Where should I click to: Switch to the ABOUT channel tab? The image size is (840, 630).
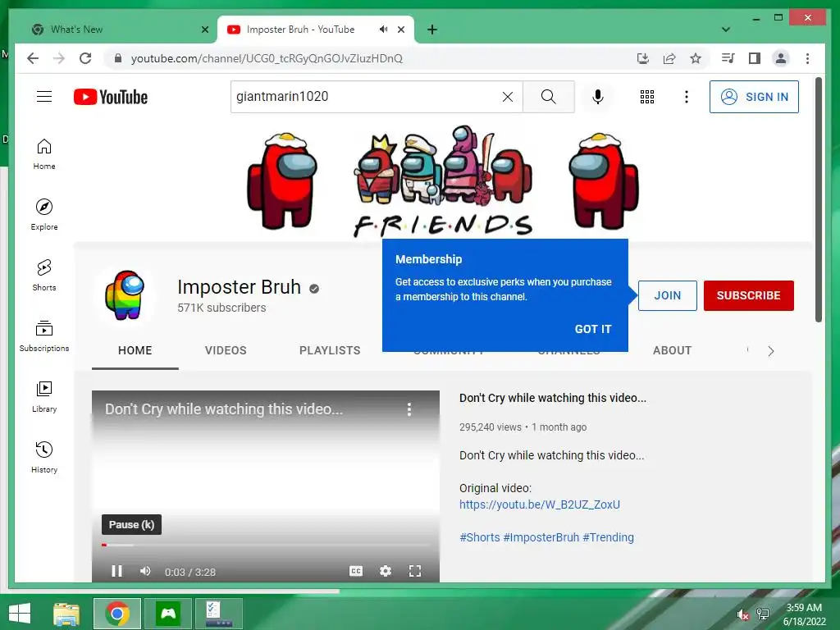tap(673, 350)
